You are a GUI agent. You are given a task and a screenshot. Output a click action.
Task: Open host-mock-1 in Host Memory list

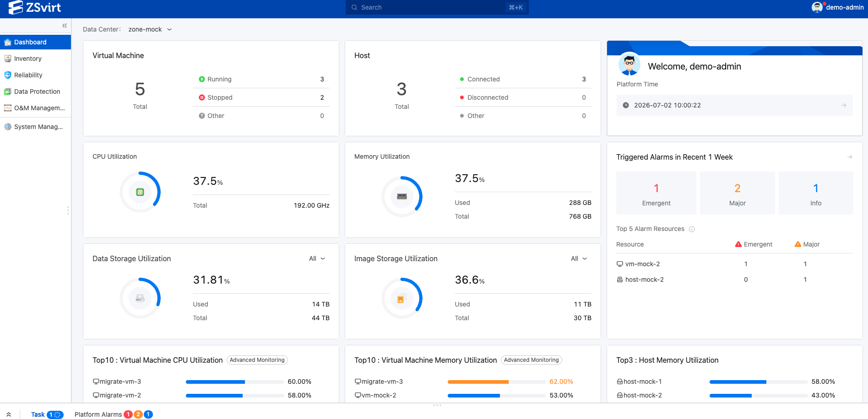[642, 381]
